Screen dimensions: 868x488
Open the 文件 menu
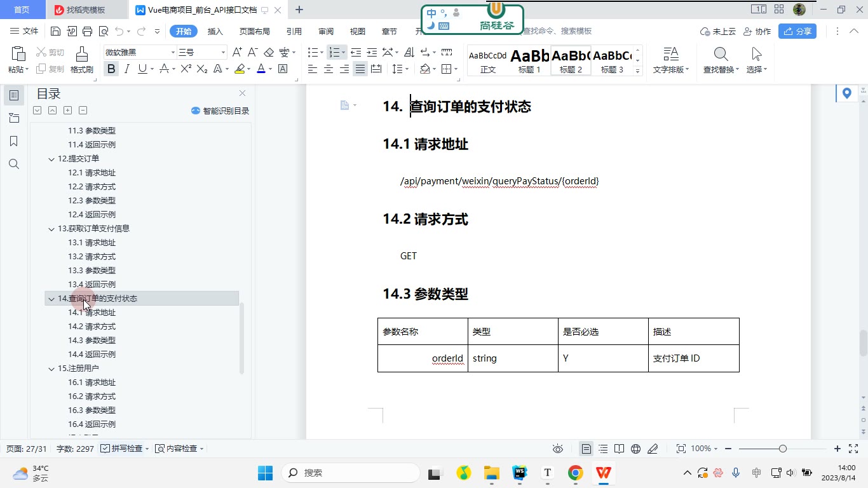24,31
